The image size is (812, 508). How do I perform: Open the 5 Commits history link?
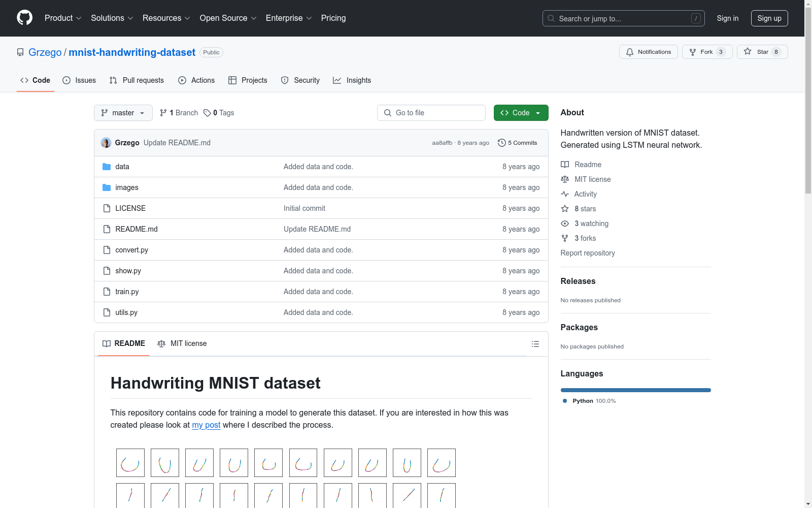coord(518,143)
